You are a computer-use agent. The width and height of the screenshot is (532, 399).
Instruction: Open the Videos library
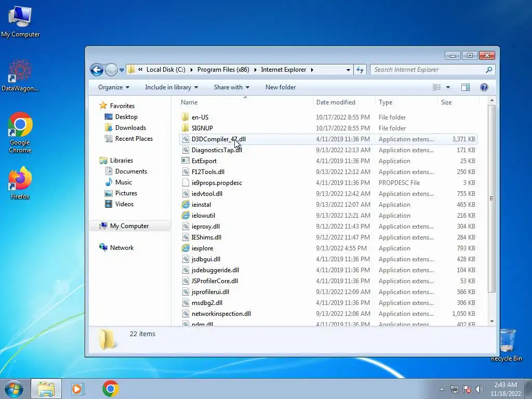[124, 204]
